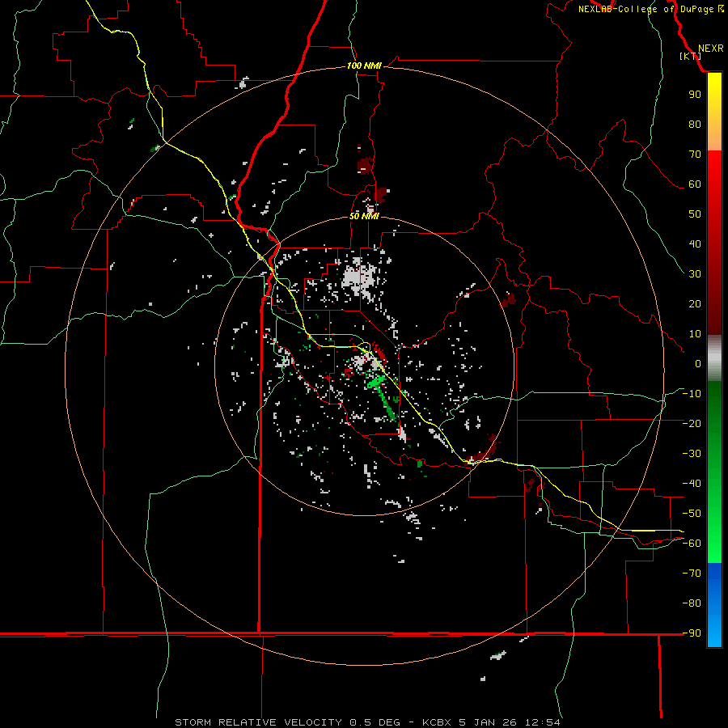Click the -10 value on velocity scale

tap(692, 394)
